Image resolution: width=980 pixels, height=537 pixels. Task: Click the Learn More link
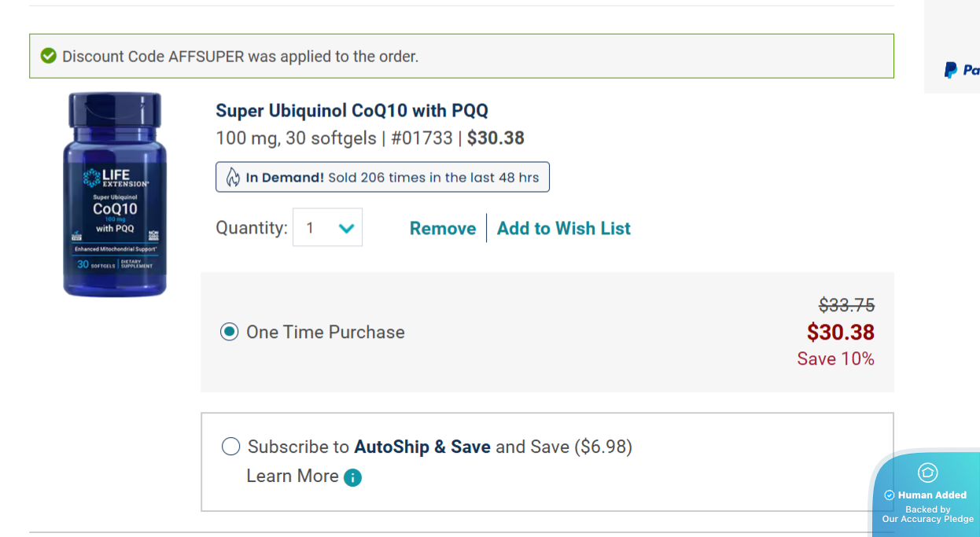pos(293,476)
